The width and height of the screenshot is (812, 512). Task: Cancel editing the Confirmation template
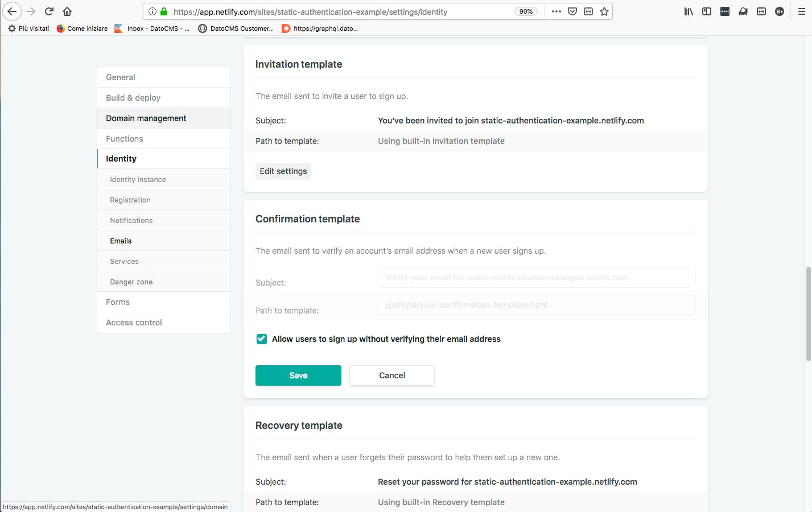pos(392,375)
